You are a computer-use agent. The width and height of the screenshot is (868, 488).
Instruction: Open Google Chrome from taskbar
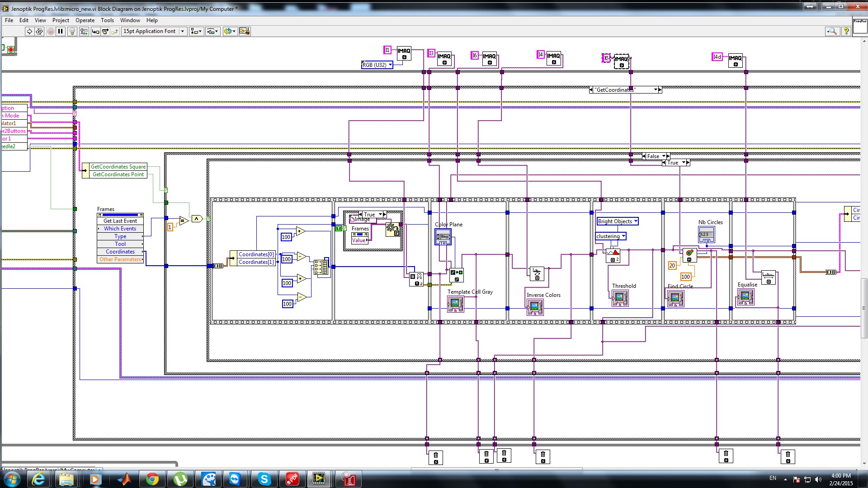pyautogui.click(x=152, y=479)
